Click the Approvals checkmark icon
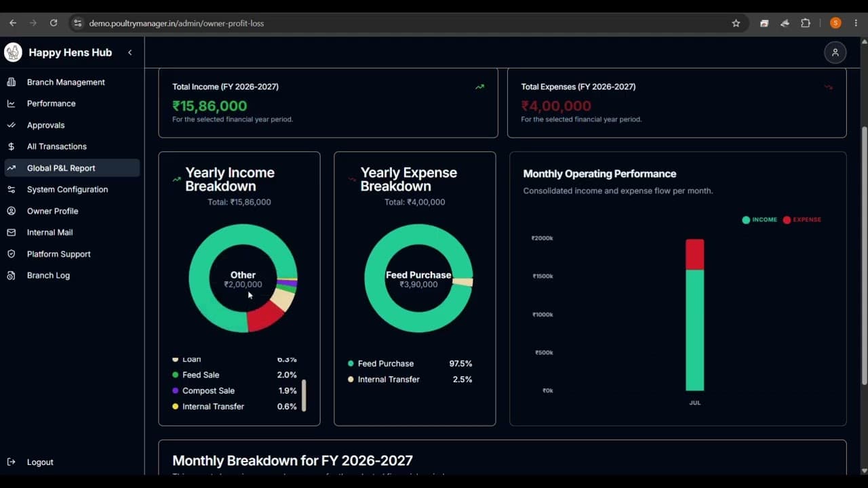 (11, 125)
